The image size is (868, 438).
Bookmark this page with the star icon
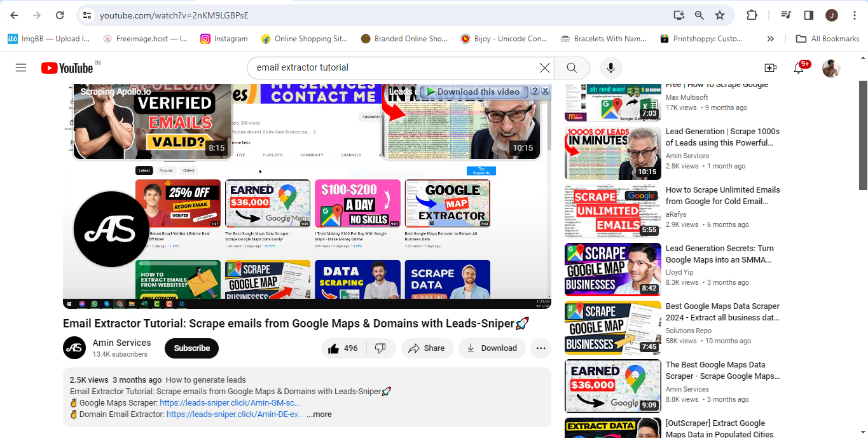pos(720,15)
